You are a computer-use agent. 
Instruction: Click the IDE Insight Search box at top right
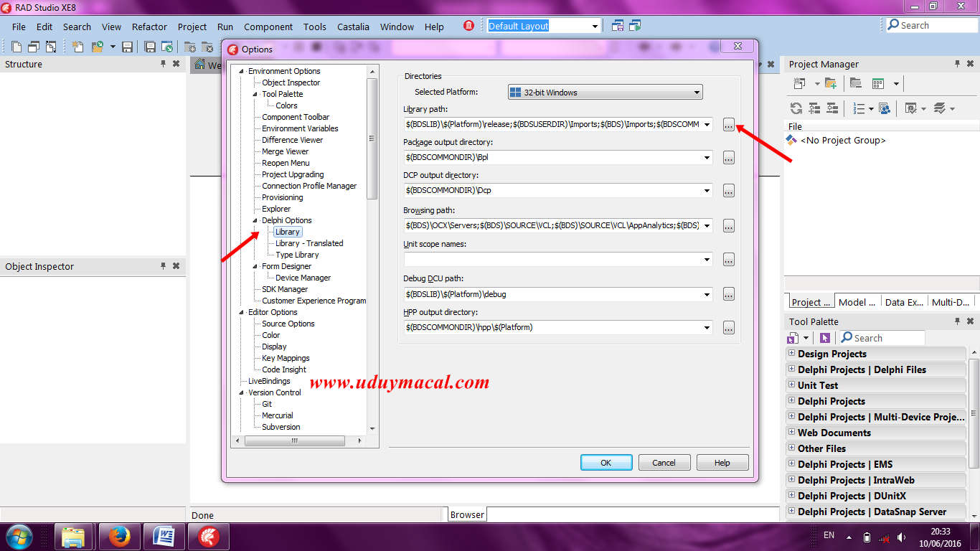(x=932, y=25)
